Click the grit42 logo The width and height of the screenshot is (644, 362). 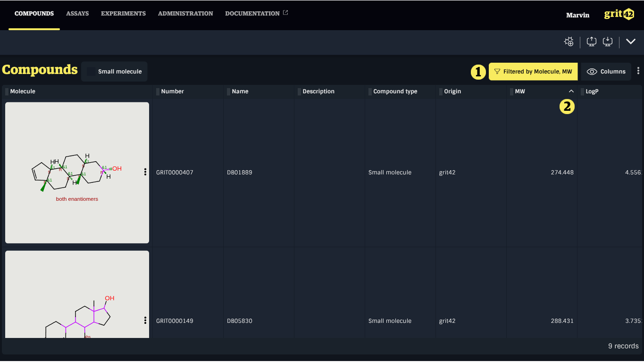click(x=619, y=14)
